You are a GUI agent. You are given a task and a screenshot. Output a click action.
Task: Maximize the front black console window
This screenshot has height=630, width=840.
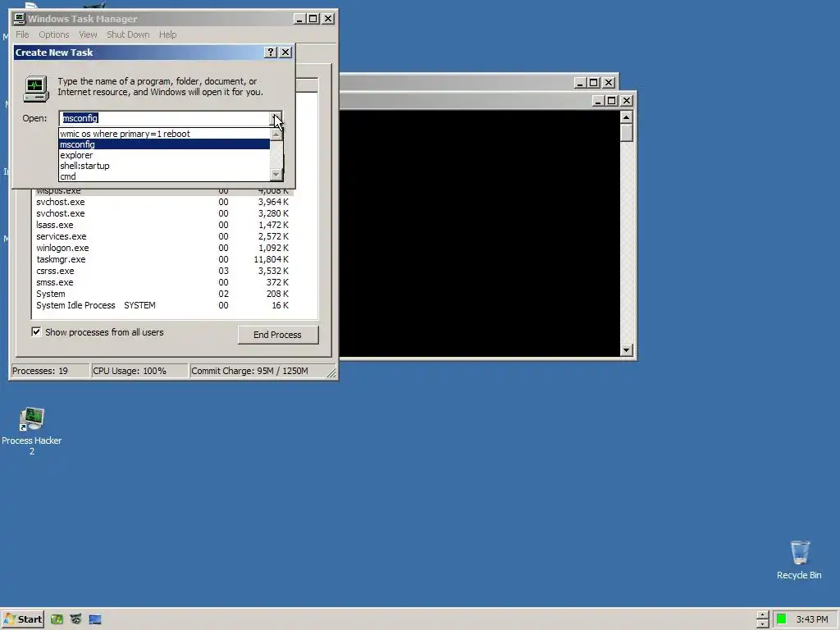pos(612,101)
